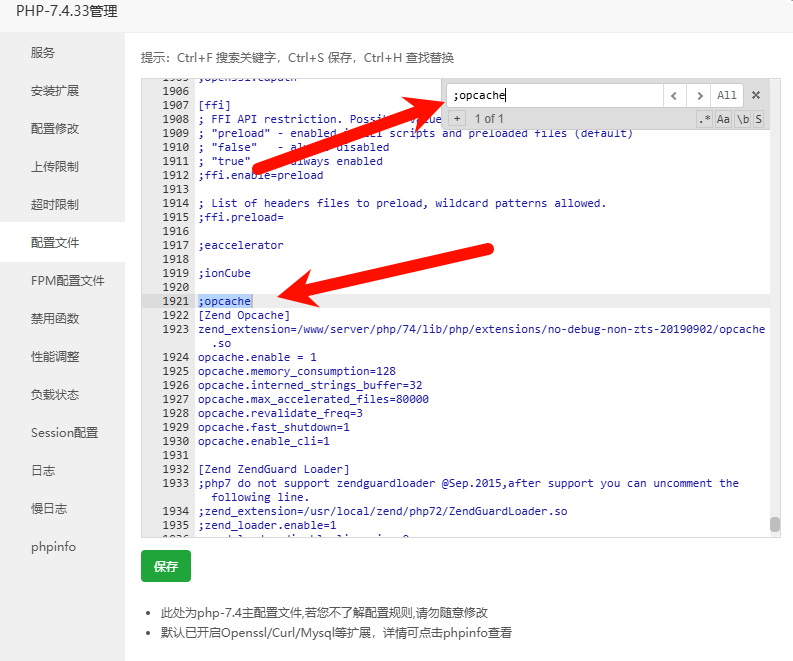Viewport: 793px width, 661px height.
Task: Click line '[Zend ZendGuard Loader]'
Action: pyautogui.click(x=274, y=469)
